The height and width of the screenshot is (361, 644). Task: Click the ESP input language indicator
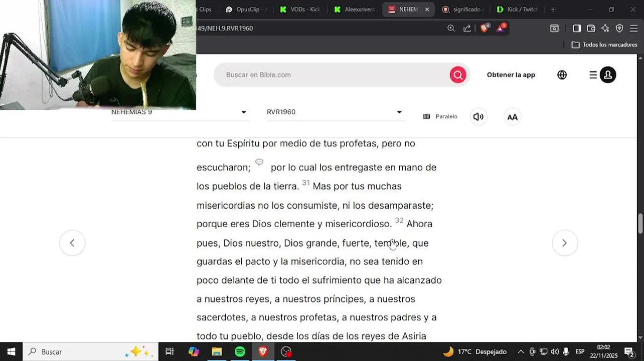tap(580, 351)
